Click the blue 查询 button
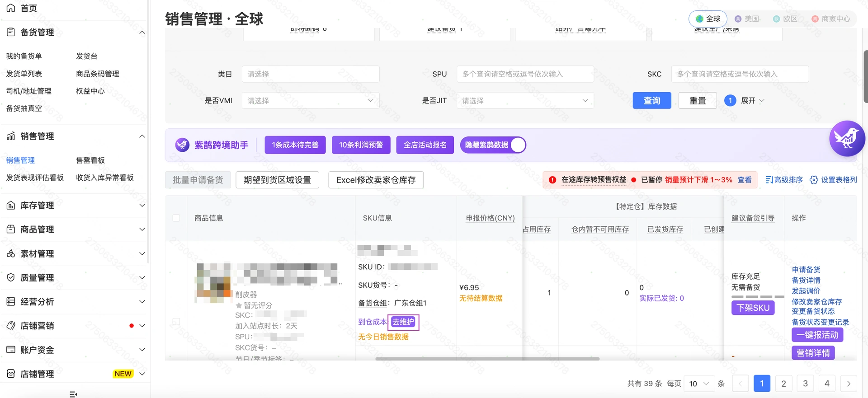Viewport: 868px width, 398px height. (652, 100)
